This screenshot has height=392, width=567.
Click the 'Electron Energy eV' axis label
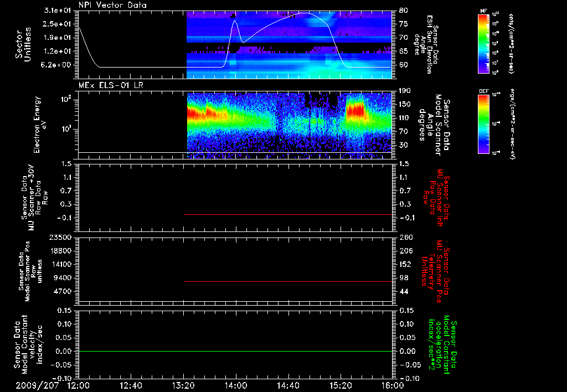click(39, 125)
